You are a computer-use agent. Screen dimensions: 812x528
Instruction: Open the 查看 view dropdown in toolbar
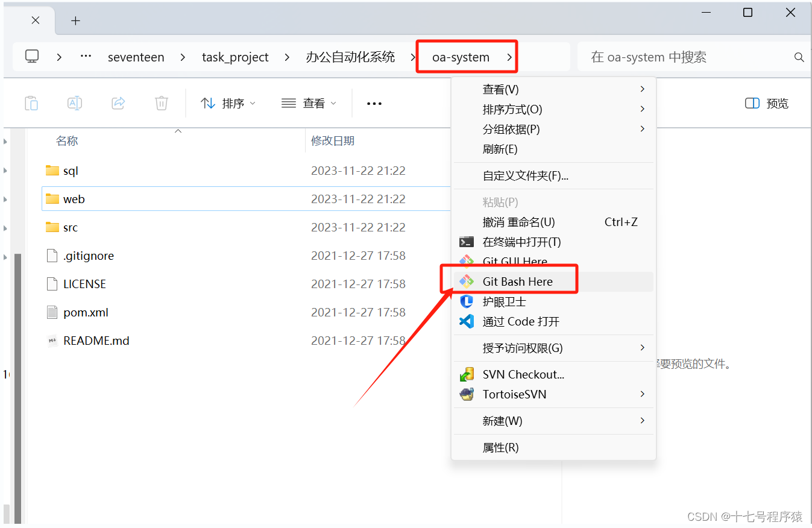coord(309,103)
